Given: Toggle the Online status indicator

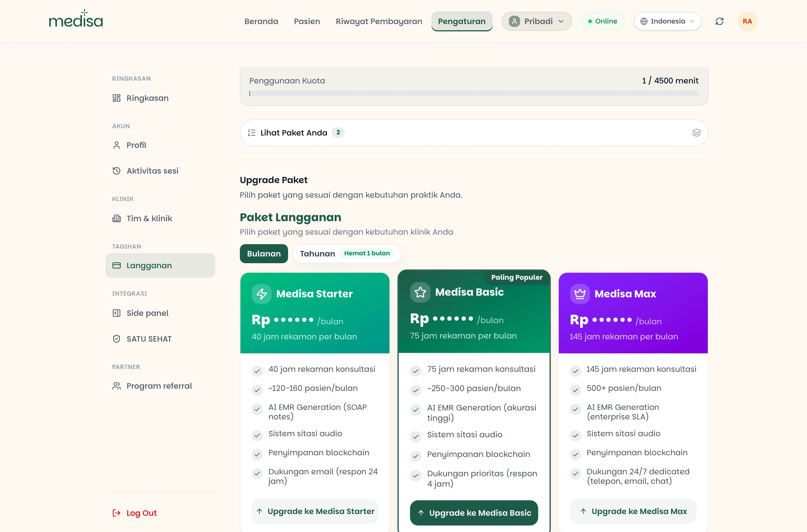Looking at the screenshot, I should tap(603, 21).
